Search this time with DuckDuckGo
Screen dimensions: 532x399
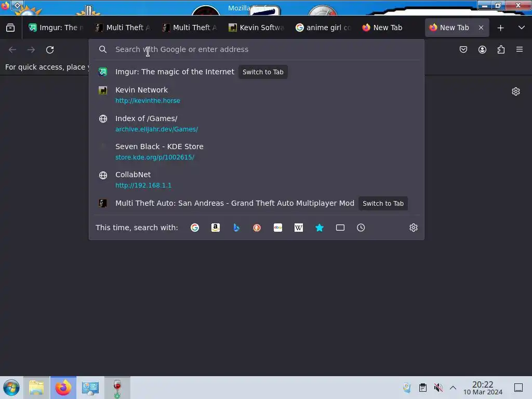257,228
